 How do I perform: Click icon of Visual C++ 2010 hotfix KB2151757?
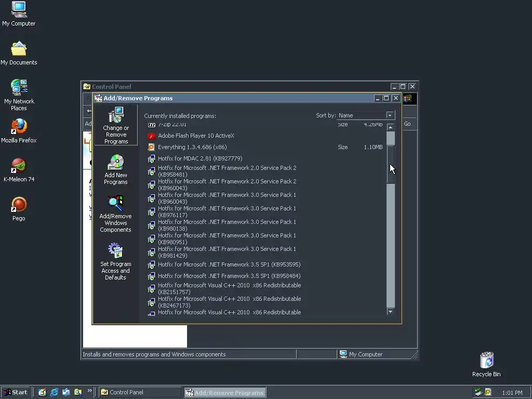pyautogui.click(x=151, y=289)
